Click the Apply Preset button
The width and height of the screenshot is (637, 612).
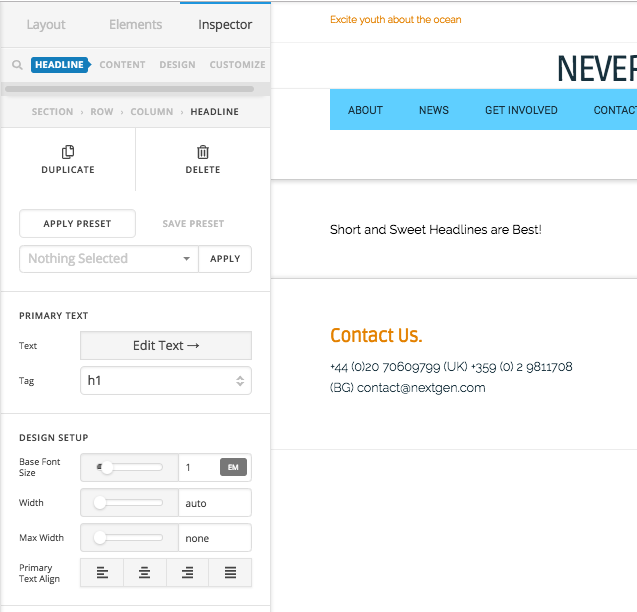pos(77,224)
